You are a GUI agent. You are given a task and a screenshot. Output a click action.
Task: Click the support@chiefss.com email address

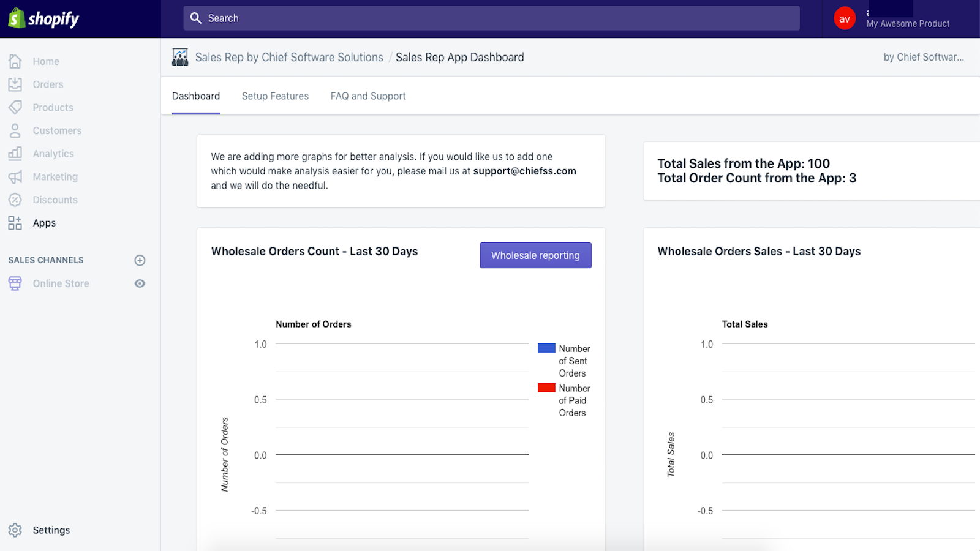524,171
